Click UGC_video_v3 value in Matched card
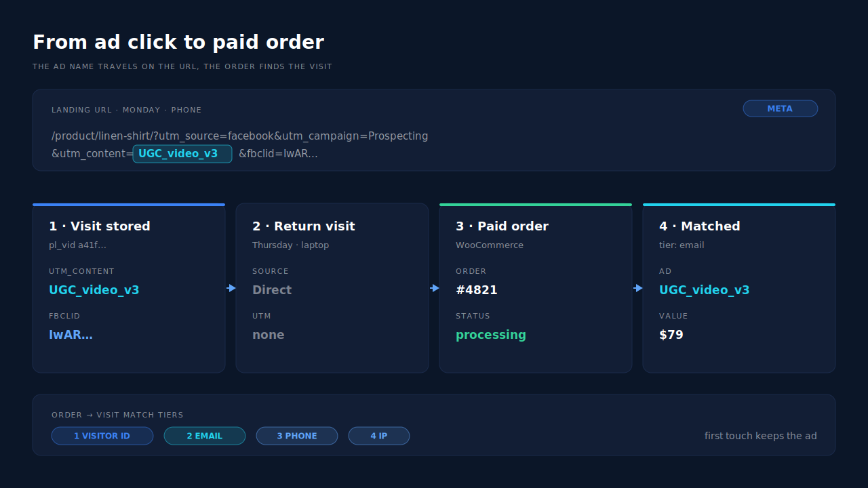868x488 pixels. pyautogui.click(x=705, y=290)
